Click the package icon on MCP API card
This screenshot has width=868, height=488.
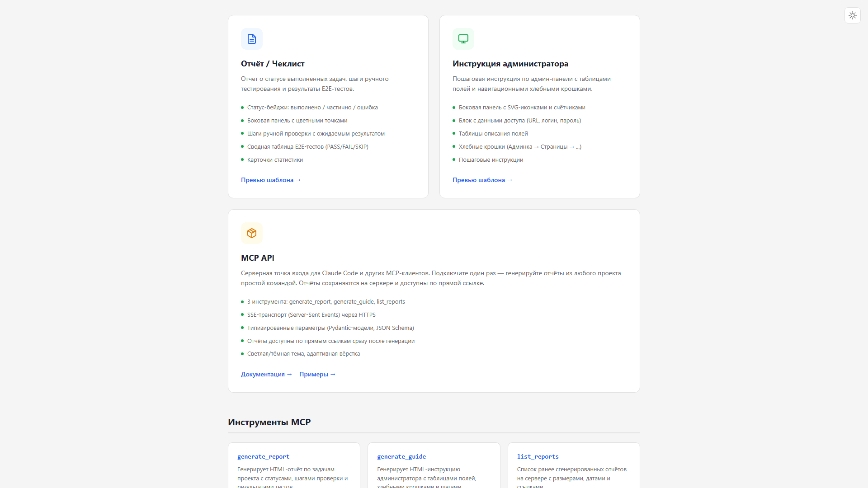[x=251, y=233]
